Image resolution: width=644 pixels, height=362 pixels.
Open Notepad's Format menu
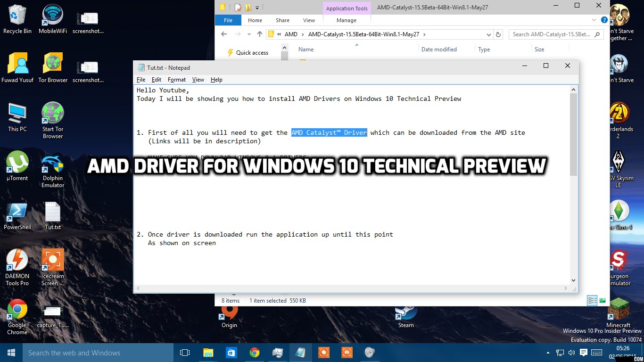177,80
